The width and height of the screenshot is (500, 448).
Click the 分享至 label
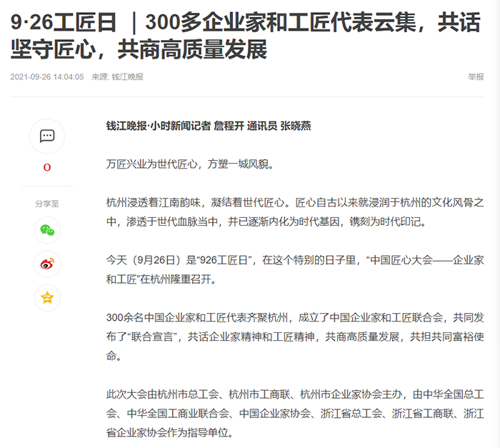(47, 204)
